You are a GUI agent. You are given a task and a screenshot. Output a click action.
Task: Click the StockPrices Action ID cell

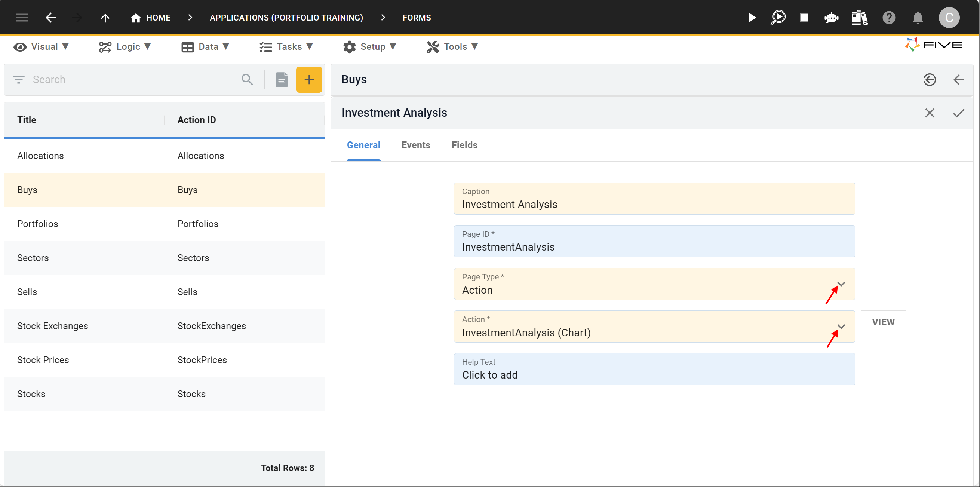pyautogui.click(x=202, y=360)
